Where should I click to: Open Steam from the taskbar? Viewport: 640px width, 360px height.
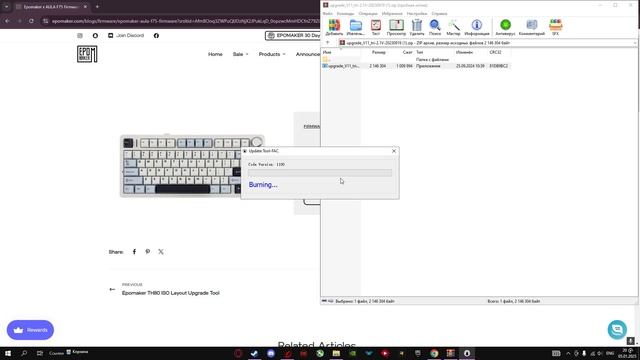coord(254,353)
